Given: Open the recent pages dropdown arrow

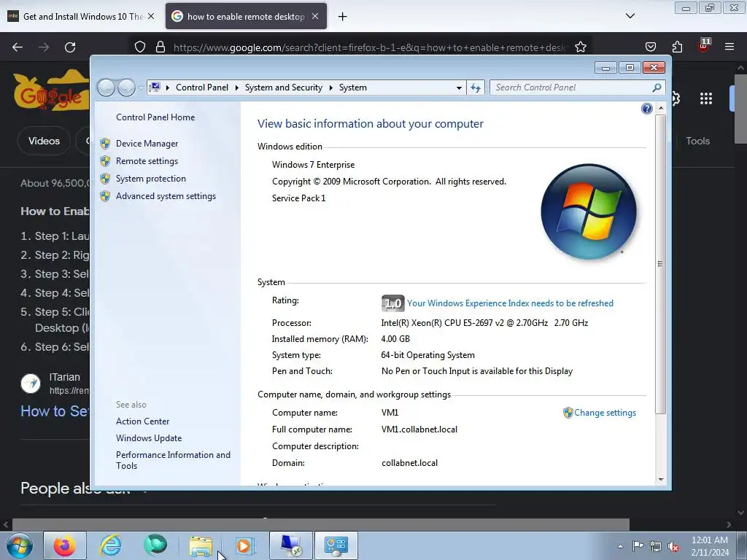Looking at the screenshot, I should 140,88.
